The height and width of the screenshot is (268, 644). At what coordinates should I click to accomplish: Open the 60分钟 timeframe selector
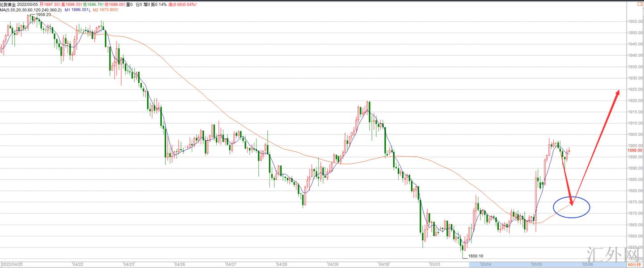point(635,265)
